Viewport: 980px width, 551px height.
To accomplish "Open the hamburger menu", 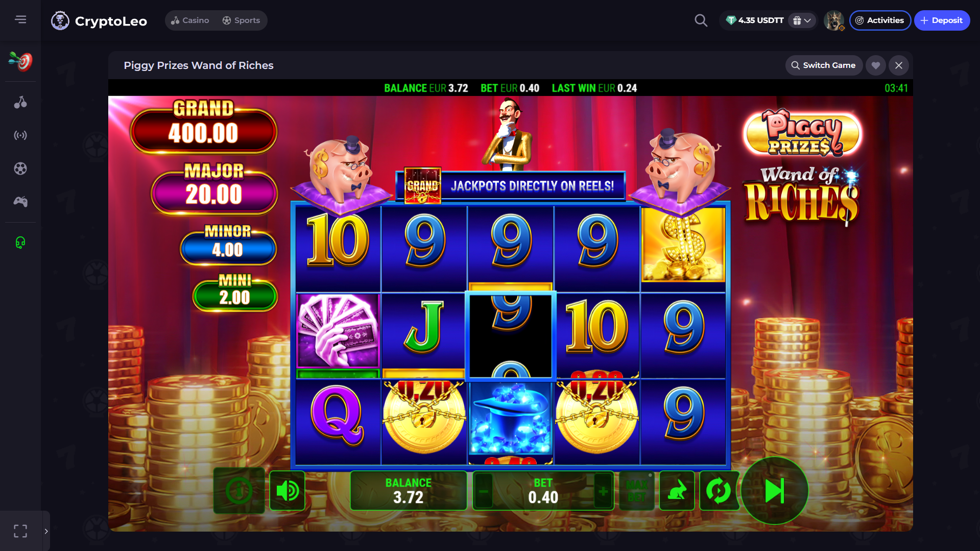I will pyautogui.click(x=20, y=19).
